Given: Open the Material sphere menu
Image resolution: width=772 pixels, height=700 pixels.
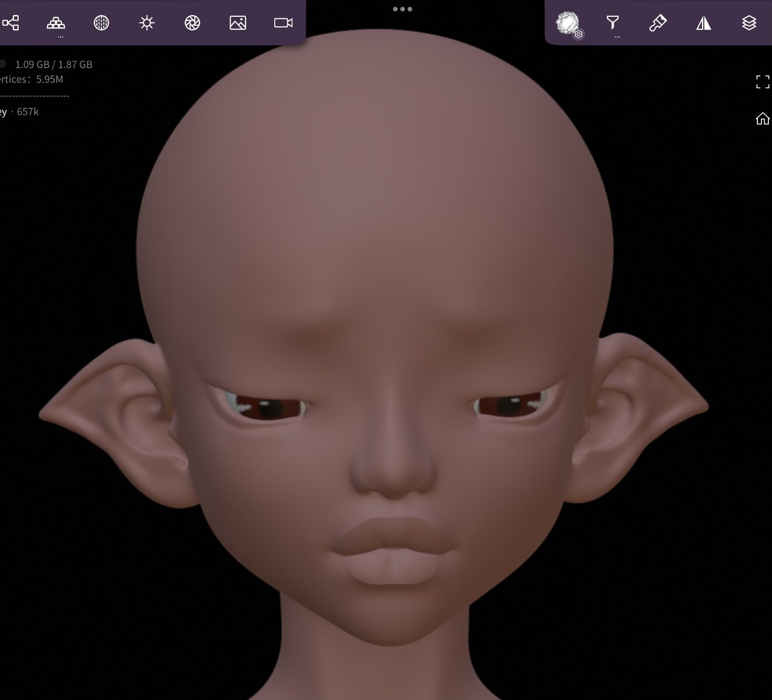Looking at the screenshot, I should tap(102, 23).
